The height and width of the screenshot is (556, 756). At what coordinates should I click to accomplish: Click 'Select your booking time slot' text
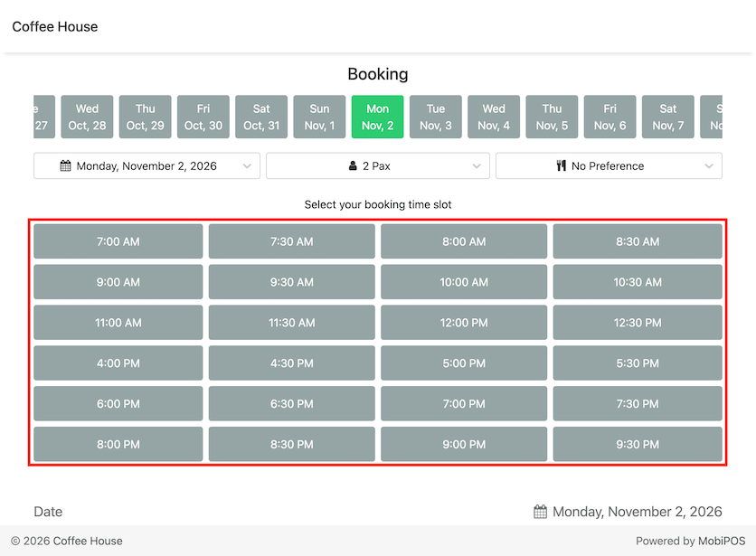(378, 204)
